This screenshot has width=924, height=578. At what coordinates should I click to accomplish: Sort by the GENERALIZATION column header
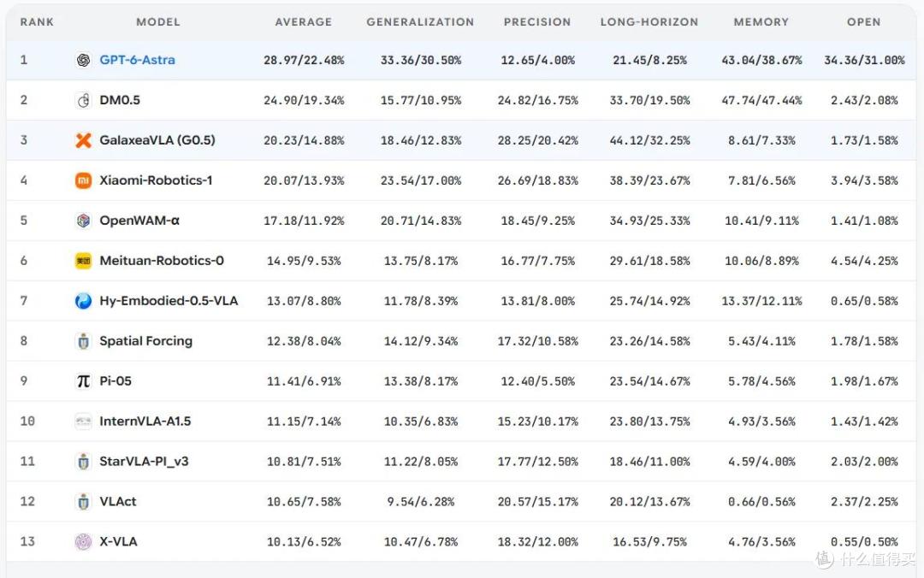pos(420,21)
